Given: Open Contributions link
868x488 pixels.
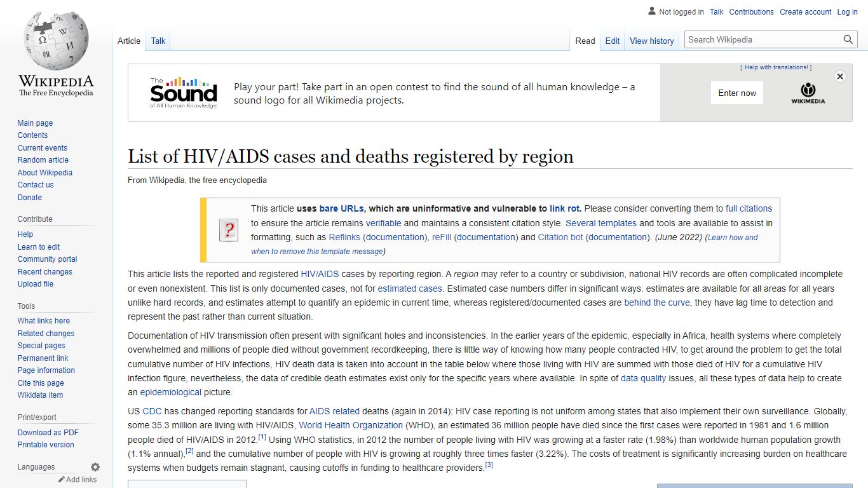Looking at the screenshot, I should [x=752, y=12].
